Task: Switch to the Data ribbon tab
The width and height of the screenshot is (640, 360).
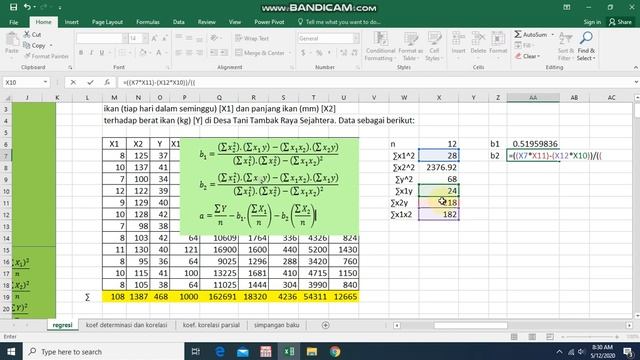Action: click(x=178, y=22)
